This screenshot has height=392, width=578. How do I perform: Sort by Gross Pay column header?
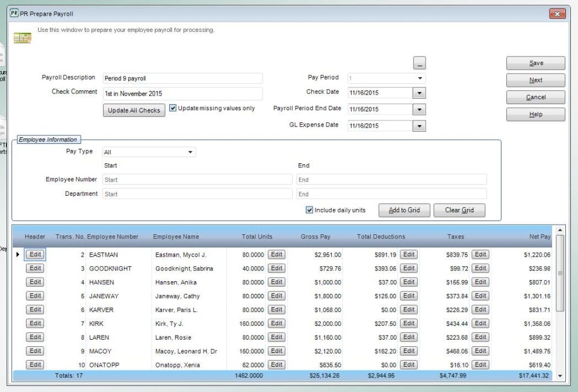[x=315, y=237]
